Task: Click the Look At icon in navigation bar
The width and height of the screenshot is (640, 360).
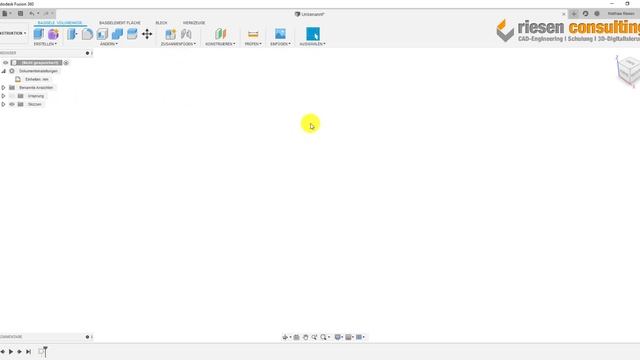Action: tap(297, 337)
